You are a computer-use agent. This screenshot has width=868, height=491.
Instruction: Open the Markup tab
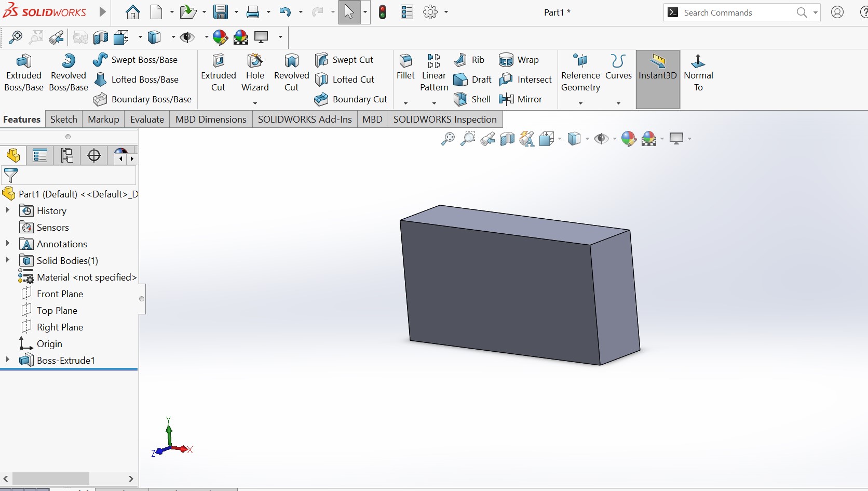coord(103,119)
